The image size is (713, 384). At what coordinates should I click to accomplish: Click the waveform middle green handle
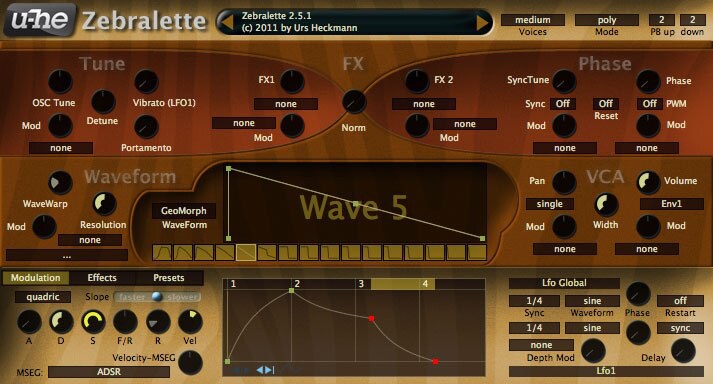pyautogui.click(x=356, y=203)
